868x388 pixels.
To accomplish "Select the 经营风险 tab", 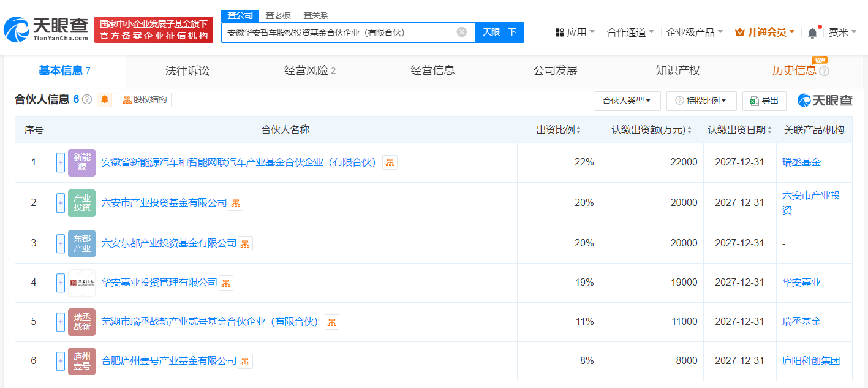I will [310, 71].
